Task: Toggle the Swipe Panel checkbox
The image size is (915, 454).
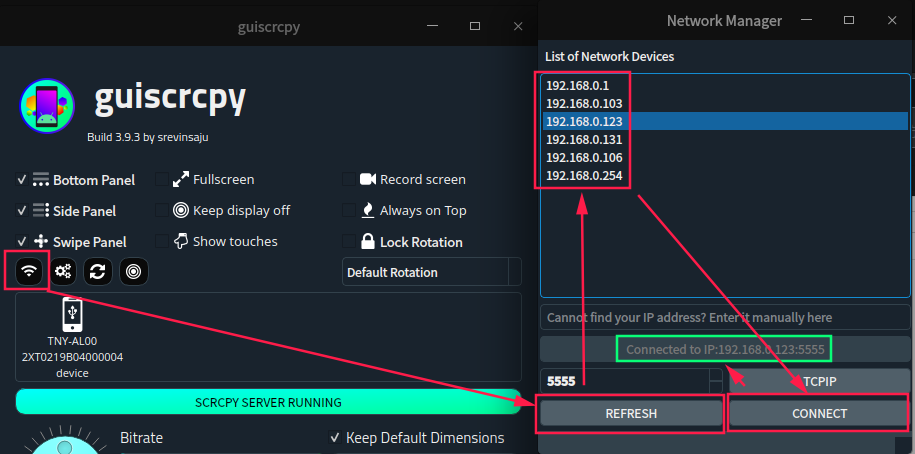Action: [x=22, y=242]
